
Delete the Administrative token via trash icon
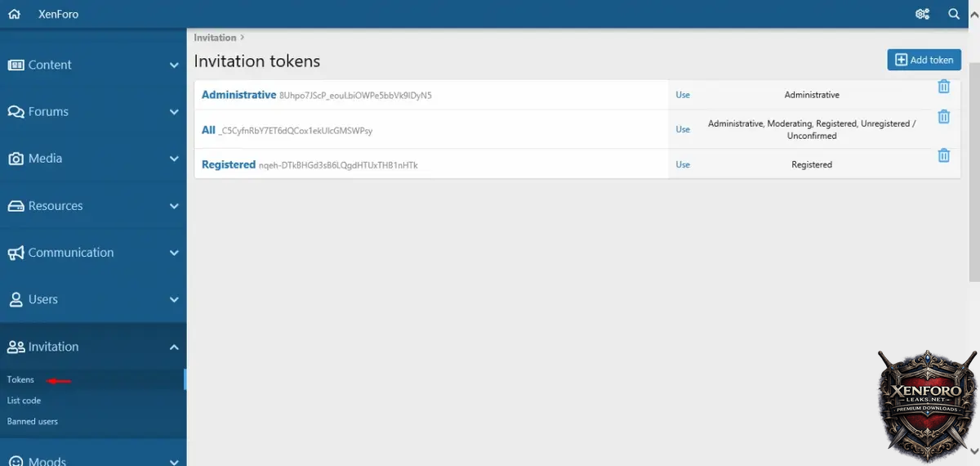943,87
